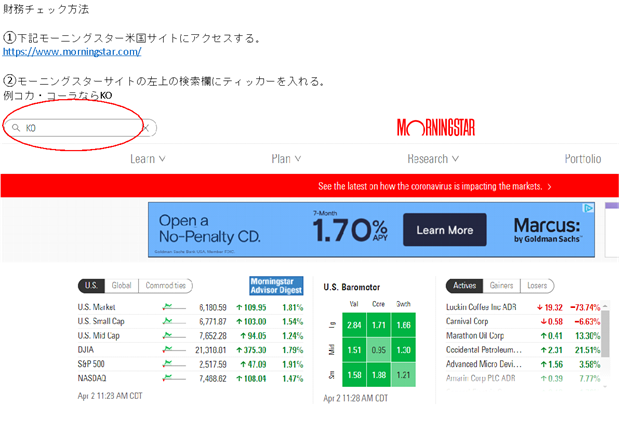Click the Actives list scrollbar thumb
This screenshot has width=624, height=432.
point(605,333)
